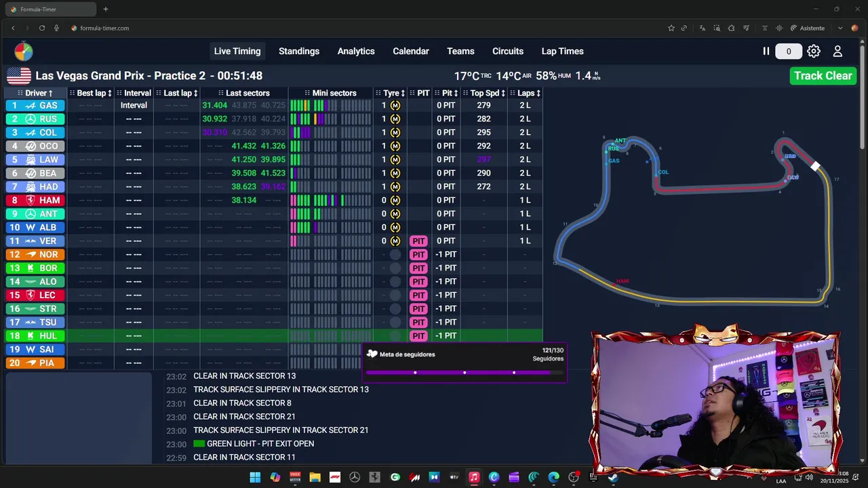The image size is (868, 488).
Task: Pause the live timing feed
Action: pyautogui.click(x=766, y=51)
